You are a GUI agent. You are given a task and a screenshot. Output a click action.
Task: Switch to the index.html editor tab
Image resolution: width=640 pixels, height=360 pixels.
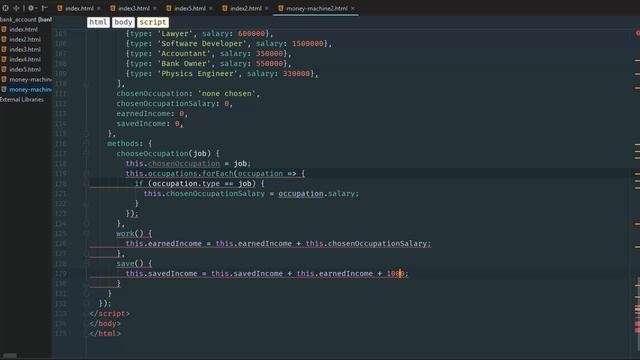79,8
